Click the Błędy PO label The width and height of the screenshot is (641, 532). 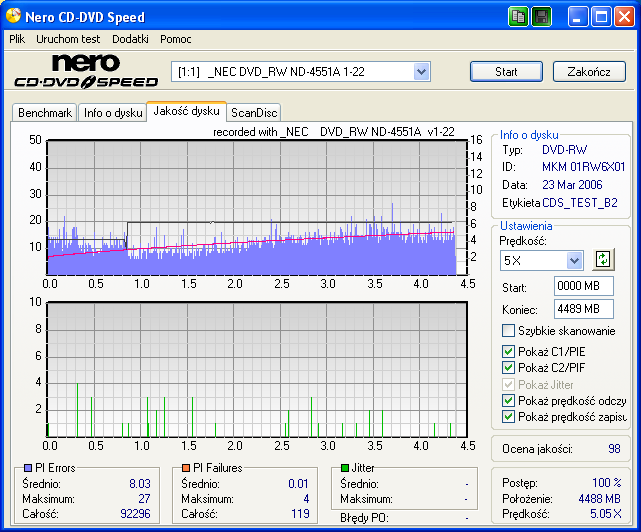click(364, 518)
